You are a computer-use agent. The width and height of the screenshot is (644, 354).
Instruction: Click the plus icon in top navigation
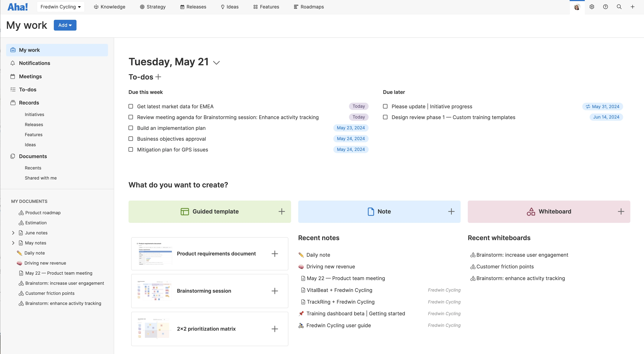[x=632, y=7]
